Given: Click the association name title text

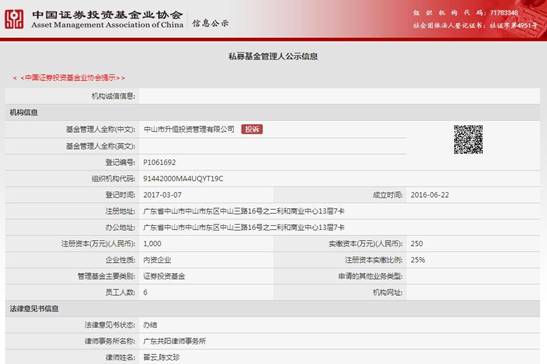Looking at the screenshot, I should point(107,19).
